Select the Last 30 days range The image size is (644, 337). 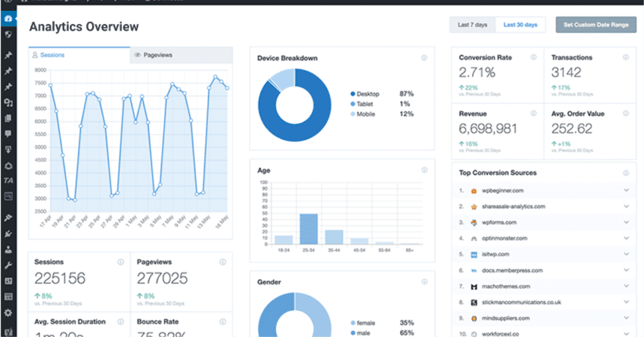[x=520, y=25]
